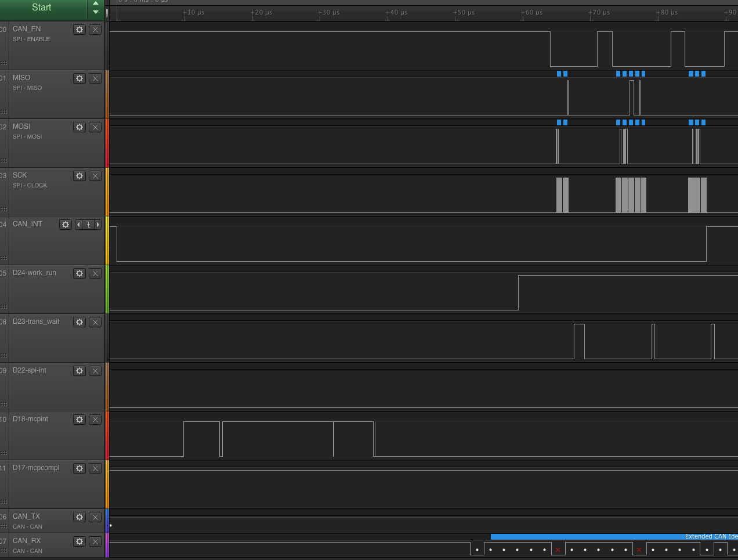738x560 pixels.
Task: Grab the SCK channel drag handle
Action: tap(4, 209)
